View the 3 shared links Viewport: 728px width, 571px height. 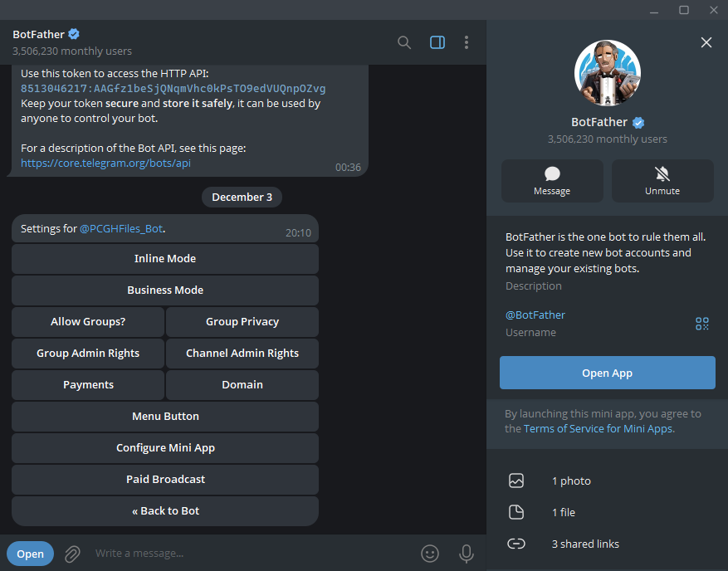(585, 544)
